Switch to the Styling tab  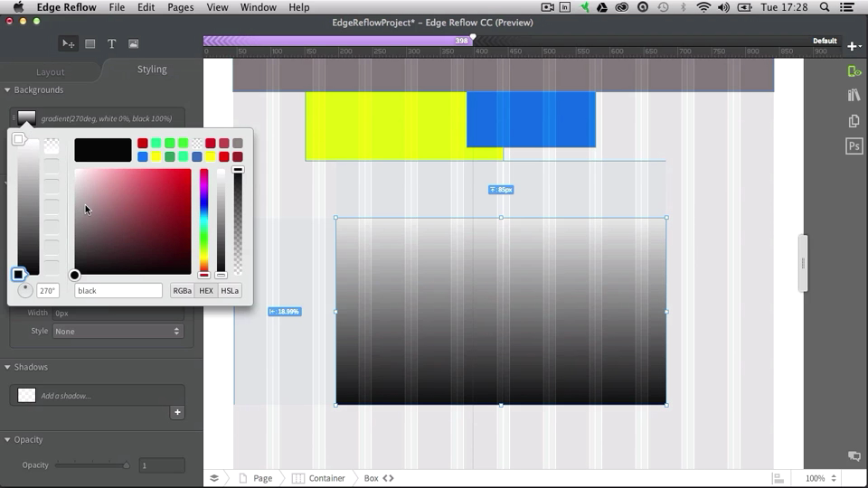pos(152,70)
